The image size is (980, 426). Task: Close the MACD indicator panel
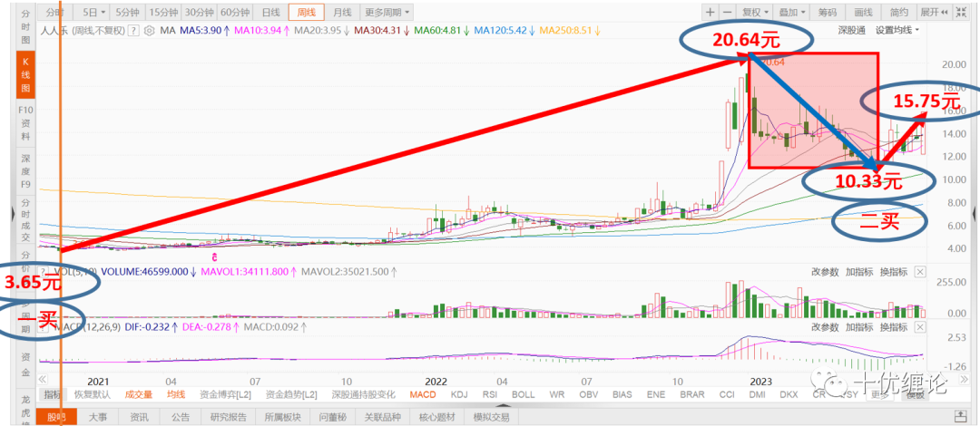click(920, 326)
